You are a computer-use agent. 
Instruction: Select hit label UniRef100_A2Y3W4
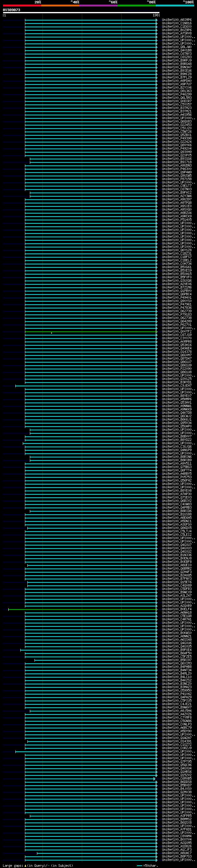(x=177, y=196)
